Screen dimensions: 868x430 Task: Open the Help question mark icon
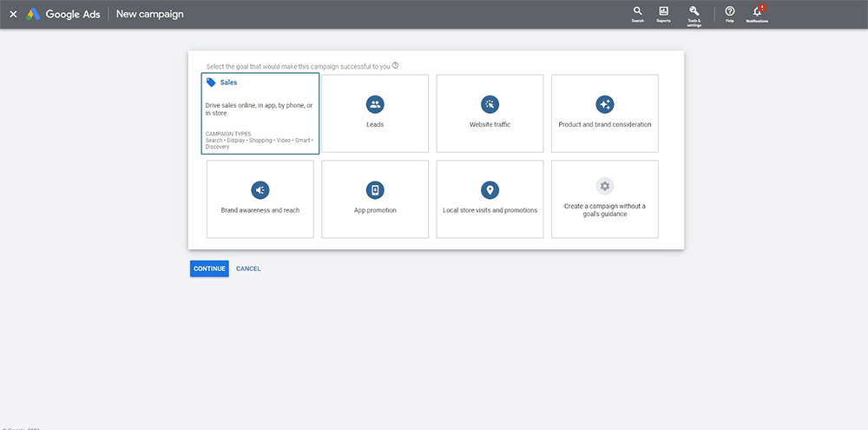point(730,11)
